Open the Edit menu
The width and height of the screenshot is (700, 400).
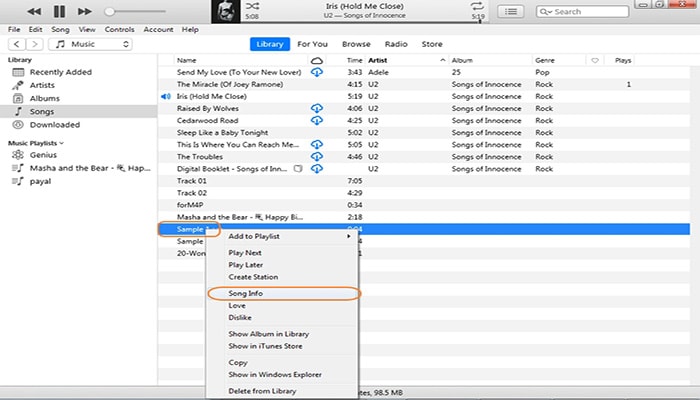point(35,29)
